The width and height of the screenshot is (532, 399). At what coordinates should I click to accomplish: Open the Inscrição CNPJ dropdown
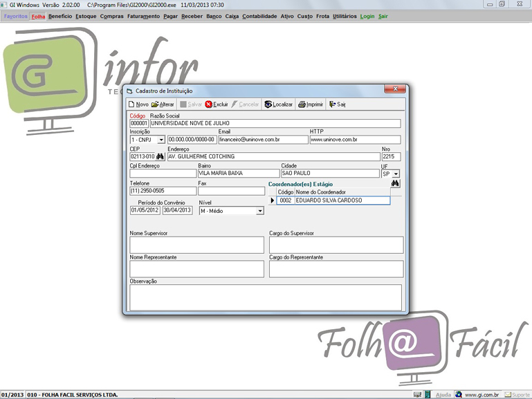(161, 140)
